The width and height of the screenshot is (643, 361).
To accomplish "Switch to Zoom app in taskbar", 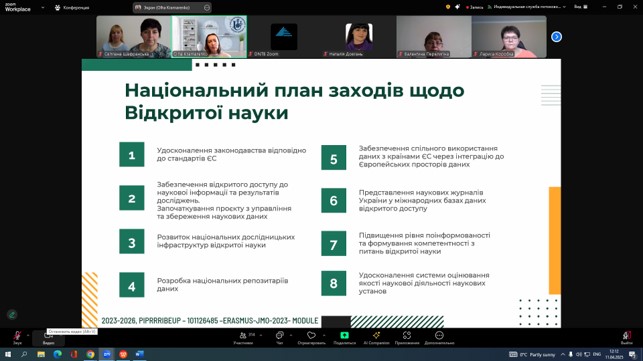I will 107,354.
